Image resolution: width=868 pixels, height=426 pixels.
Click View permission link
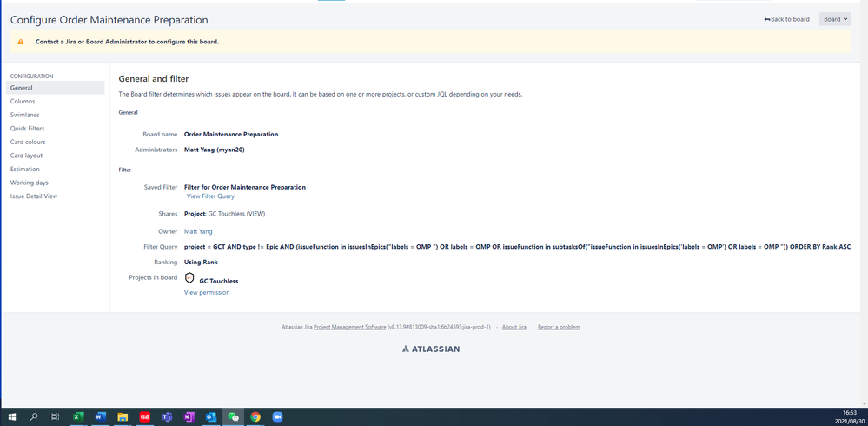tap(207, 292)
